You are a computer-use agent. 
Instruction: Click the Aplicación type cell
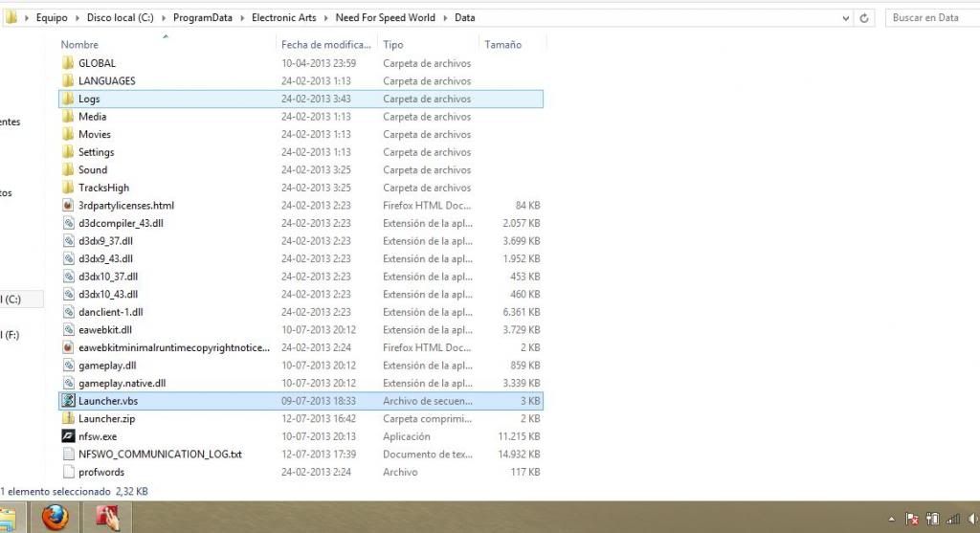tap(407, 436)
